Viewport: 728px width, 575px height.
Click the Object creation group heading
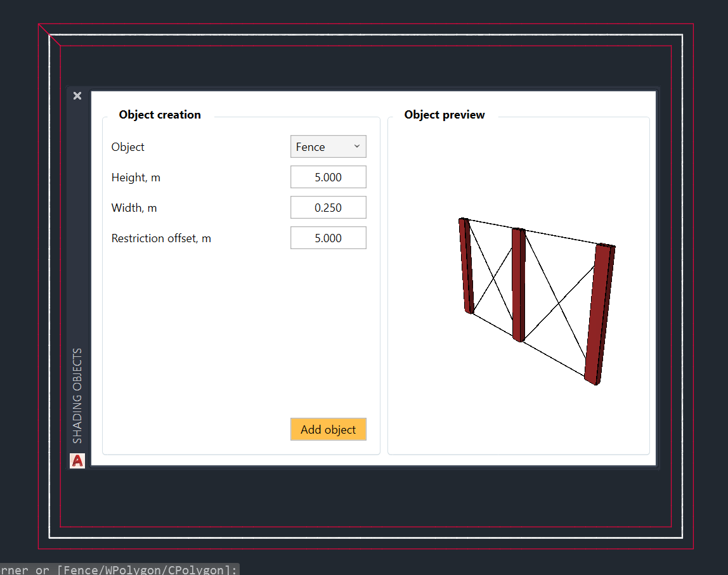(x=160, y=115)
